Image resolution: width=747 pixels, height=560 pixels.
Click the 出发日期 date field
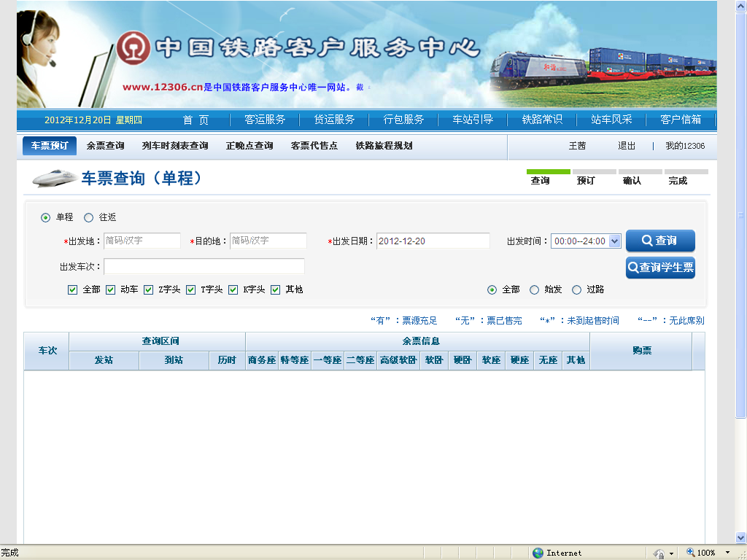coord(433,241)
